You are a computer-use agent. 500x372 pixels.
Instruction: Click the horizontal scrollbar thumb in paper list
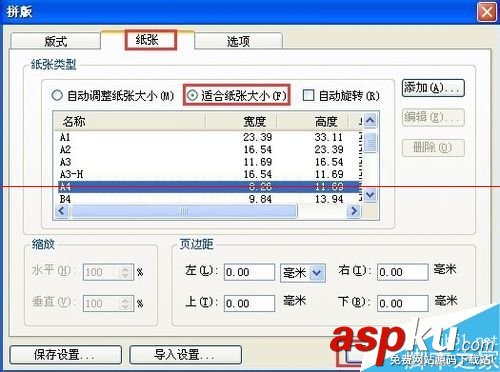click(184, 211)
